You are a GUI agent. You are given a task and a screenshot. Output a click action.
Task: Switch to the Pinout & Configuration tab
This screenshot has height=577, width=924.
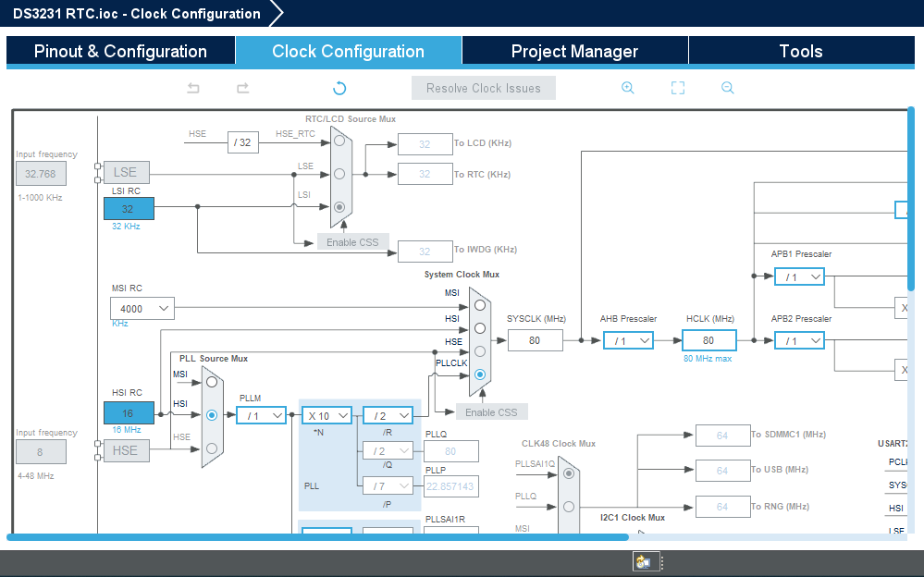pyautogui.click(x=119, y=51)
